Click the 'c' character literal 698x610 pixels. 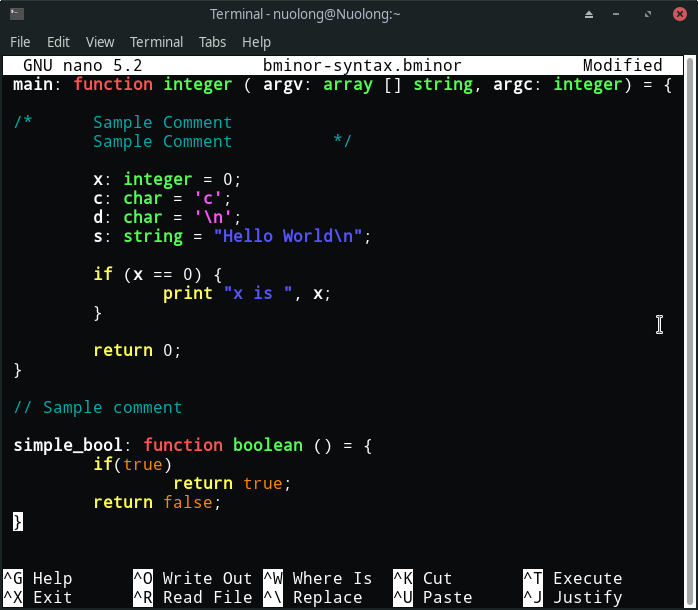(208, 198)
